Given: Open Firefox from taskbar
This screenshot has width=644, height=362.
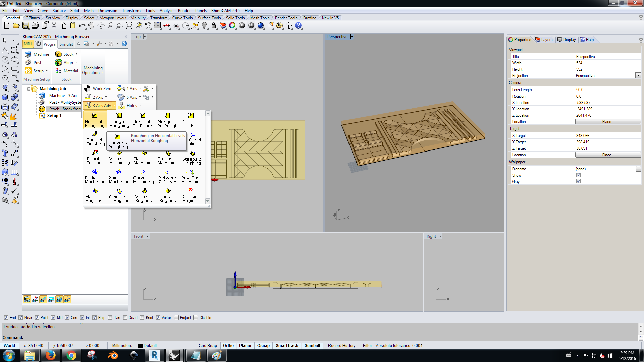Looking at the screenshot, I should coord(50,355).
